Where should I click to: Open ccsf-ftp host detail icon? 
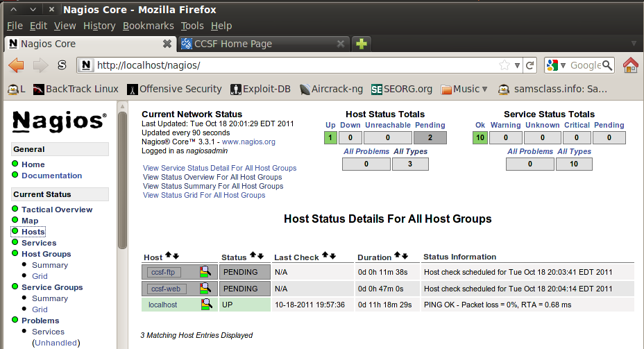point(205,272)
